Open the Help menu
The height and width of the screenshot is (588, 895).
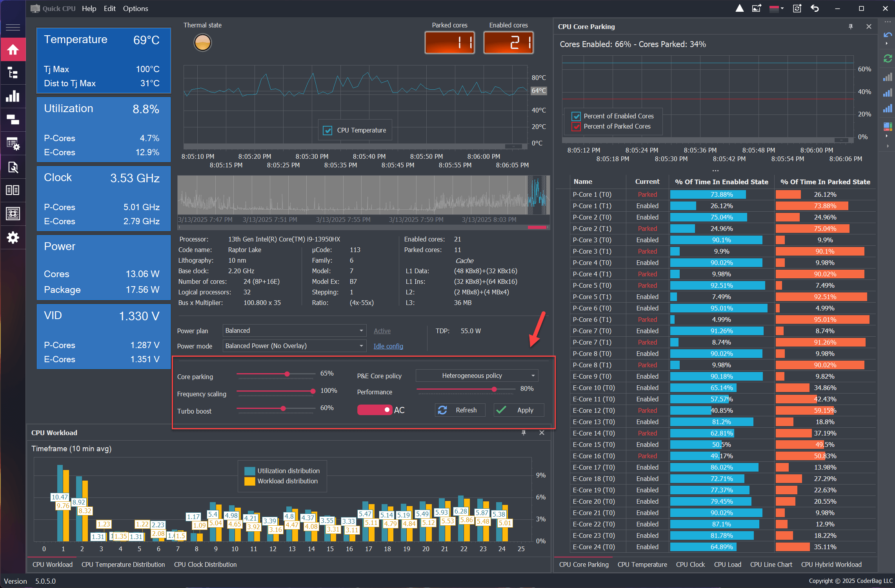pos(89,8)
